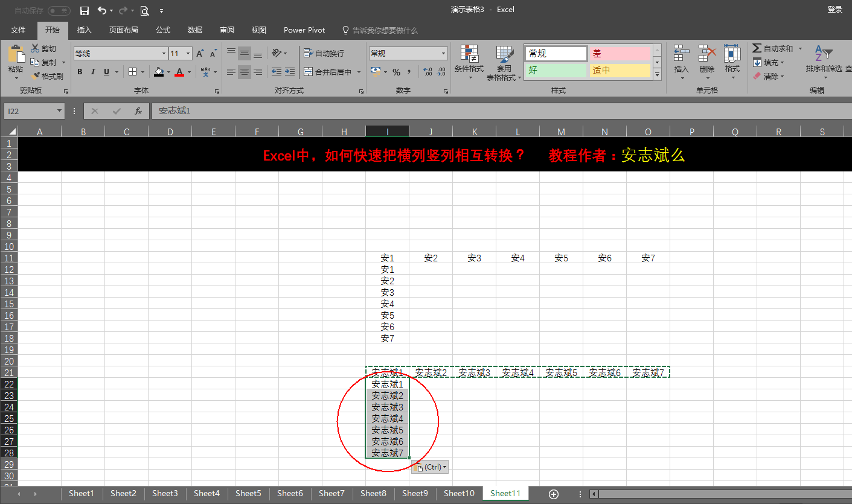The image size is (852, 504).
Task: Switch to Sheet5 worksheet tab
Action: coord(248,493)
